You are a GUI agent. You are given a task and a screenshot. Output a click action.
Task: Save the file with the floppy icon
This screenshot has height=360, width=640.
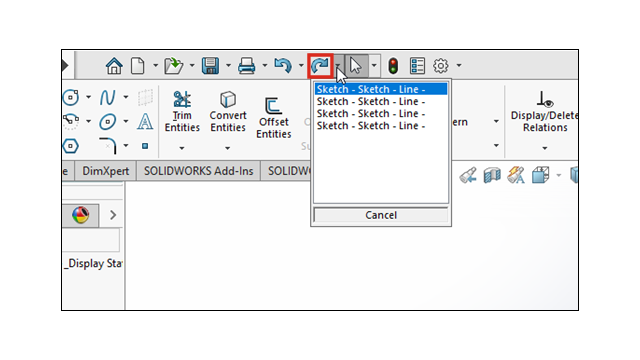click(x=210, y=66)
